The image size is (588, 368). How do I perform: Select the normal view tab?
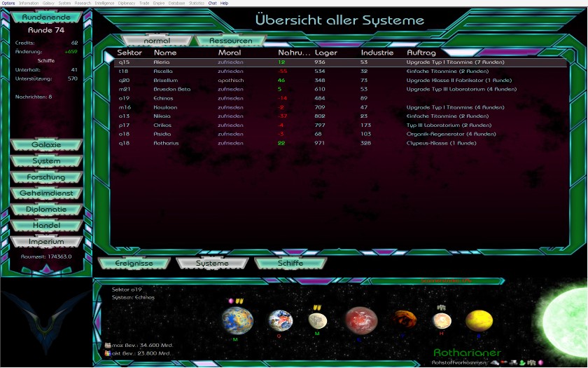click(156, 41)
